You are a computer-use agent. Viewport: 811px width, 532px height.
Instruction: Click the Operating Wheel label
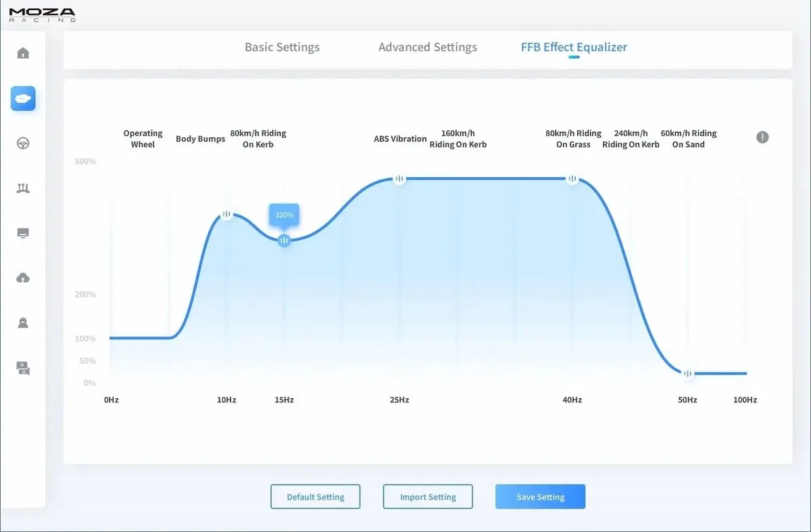(143, 139)
